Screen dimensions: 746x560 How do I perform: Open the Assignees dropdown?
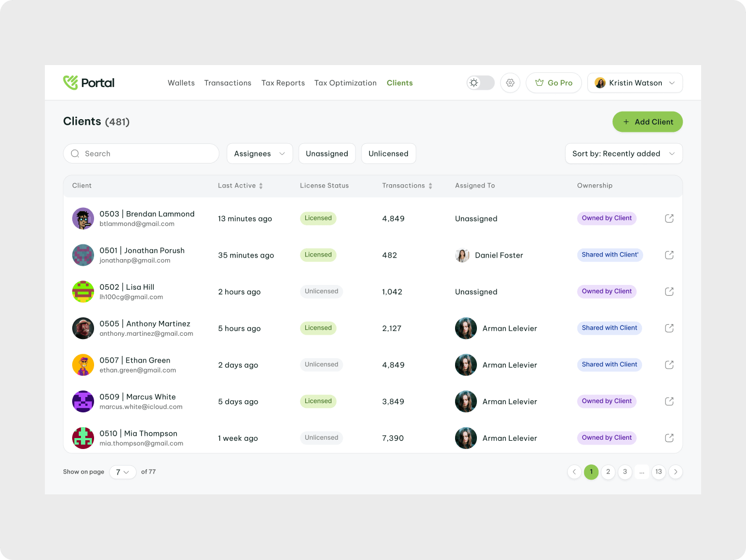pos(259,154)
